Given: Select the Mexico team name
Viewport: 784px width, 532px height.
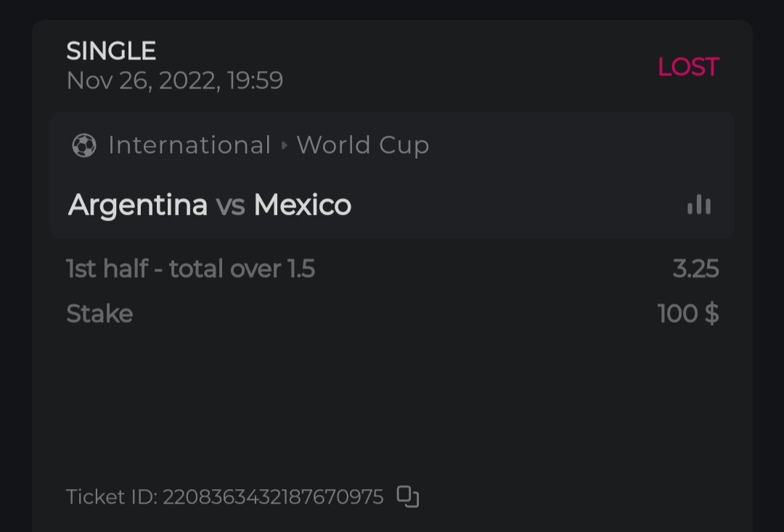Looking at the screenshot, I should tap(302, 205).
